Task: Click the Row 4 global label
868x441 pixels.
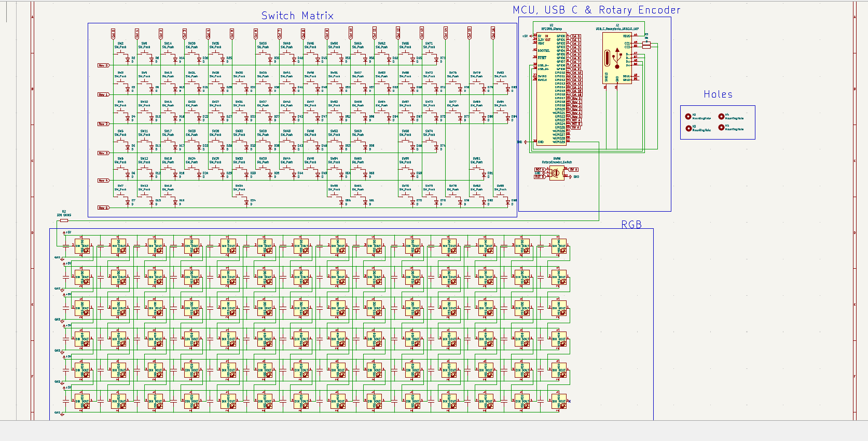Action: pyautogui.click(x=103, y=181)
